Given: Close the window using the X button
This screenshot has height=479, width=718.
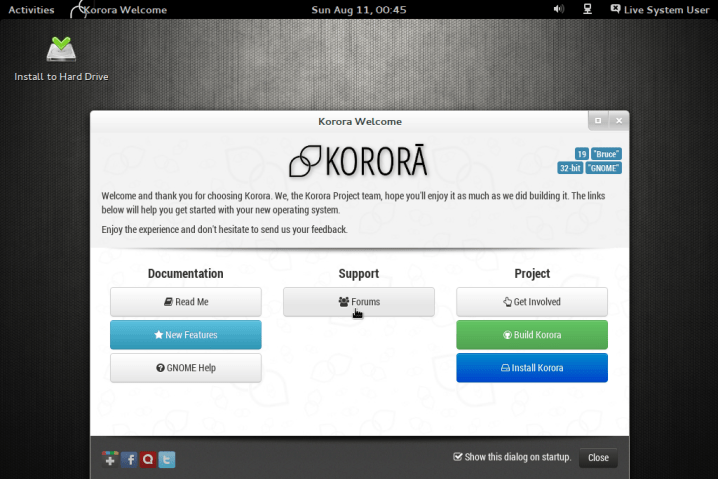Looking at the screenshot, I should pos(619,120).
